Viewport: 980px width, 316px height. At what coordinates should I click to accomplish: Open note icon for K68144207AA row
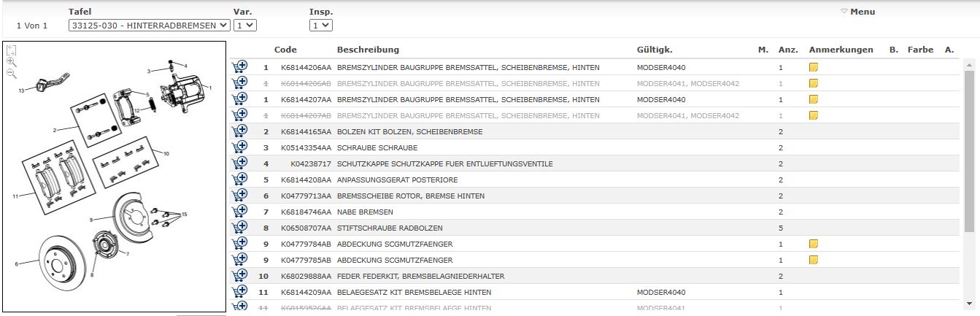(x=814, y=99)
